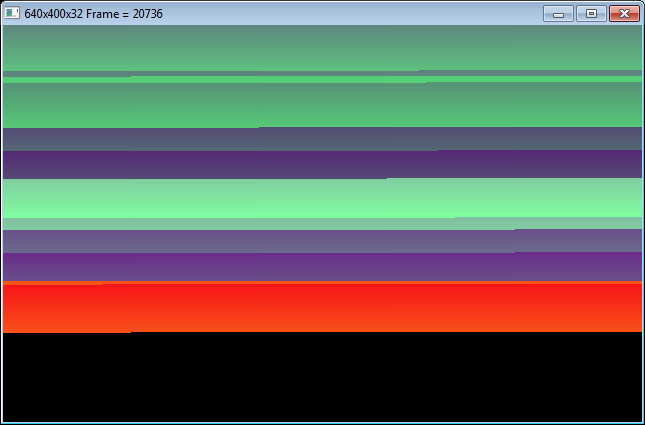645x425 pixels.
Task: Minimize the 640x400x32 window
Action: 558,14
